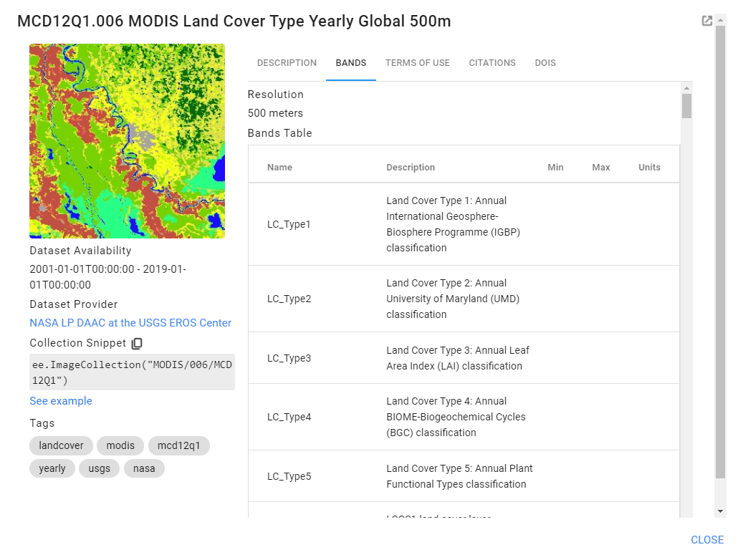Image resolution: width=743 pixels, height=560 pixels.
Task: Click the land cover preview thumbnail
Action: pos(127,140)
